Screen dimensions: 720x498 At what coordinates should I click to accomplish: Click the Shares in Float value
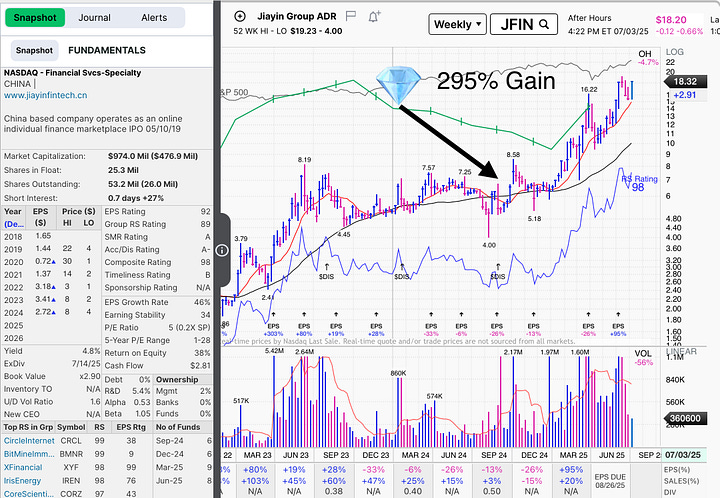[x=123, y=170]
